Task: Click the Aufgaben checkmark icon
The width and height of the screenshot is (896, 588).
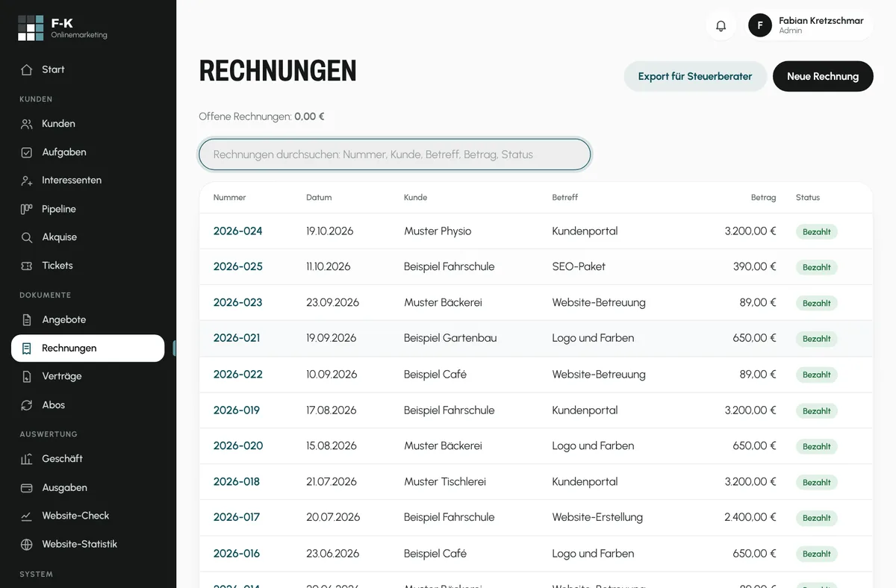Action: click(27, 152)
